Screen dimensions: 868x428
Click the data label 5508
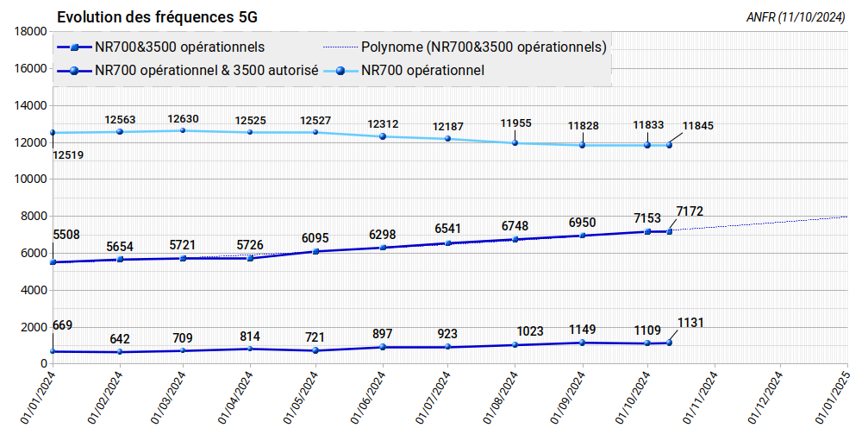(67, 234)
